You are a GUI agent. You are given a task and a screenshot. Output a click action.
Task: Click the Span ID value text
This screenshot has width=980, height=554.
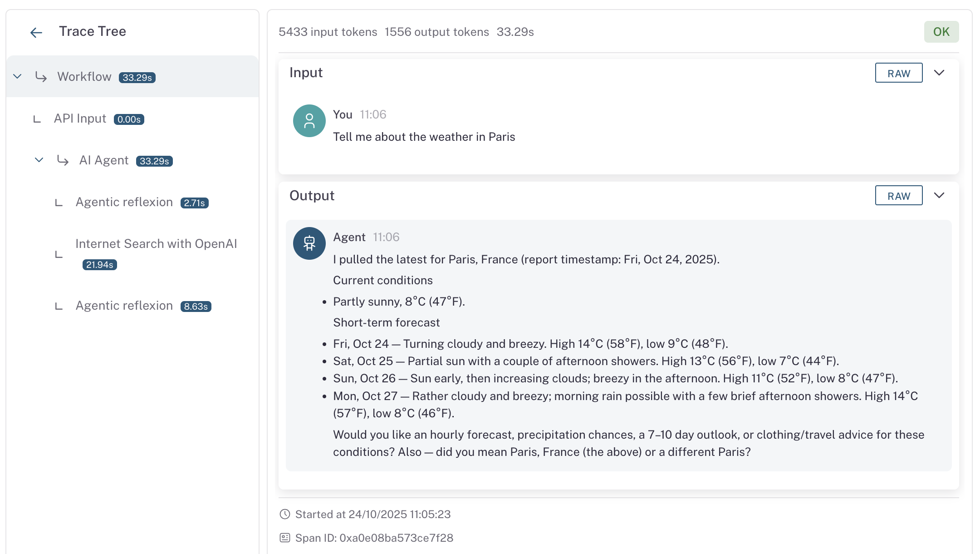pyautogui.click(x=396, y=537)
